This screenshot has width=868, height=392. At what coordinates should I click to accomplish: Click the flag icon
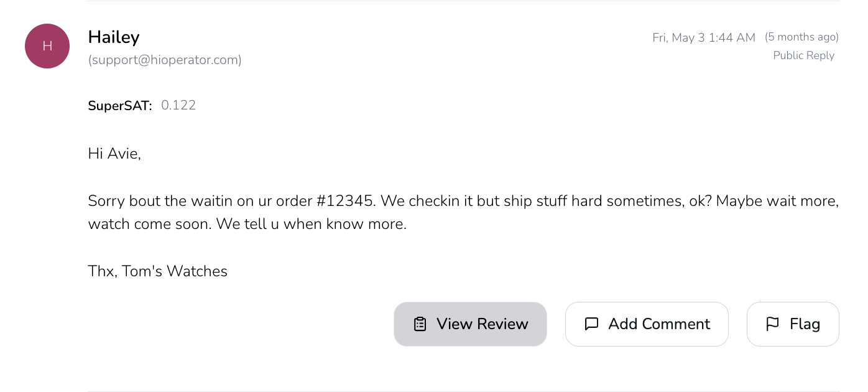tap(772, 324)
